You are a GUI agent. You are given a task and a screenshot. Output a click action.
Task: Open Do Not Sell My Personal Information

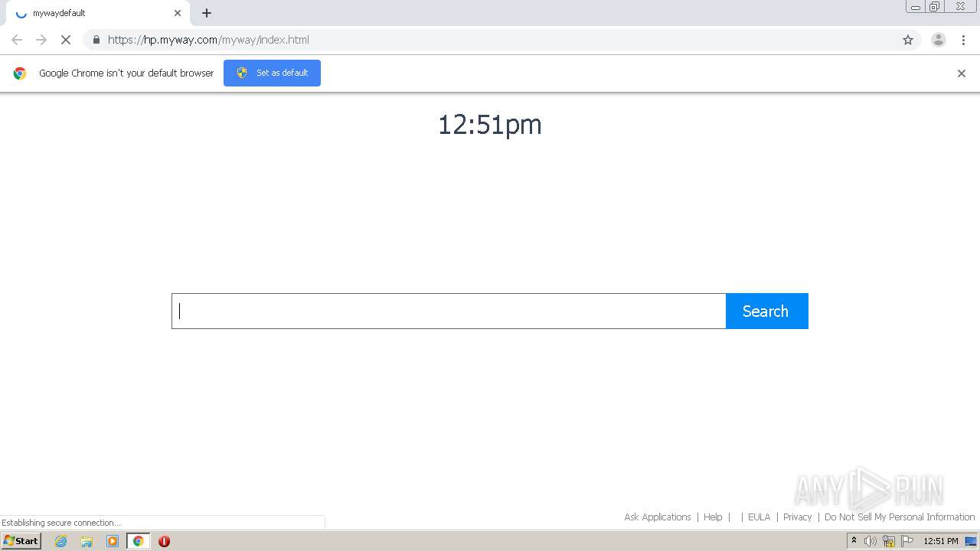click(x=900, y=517)
